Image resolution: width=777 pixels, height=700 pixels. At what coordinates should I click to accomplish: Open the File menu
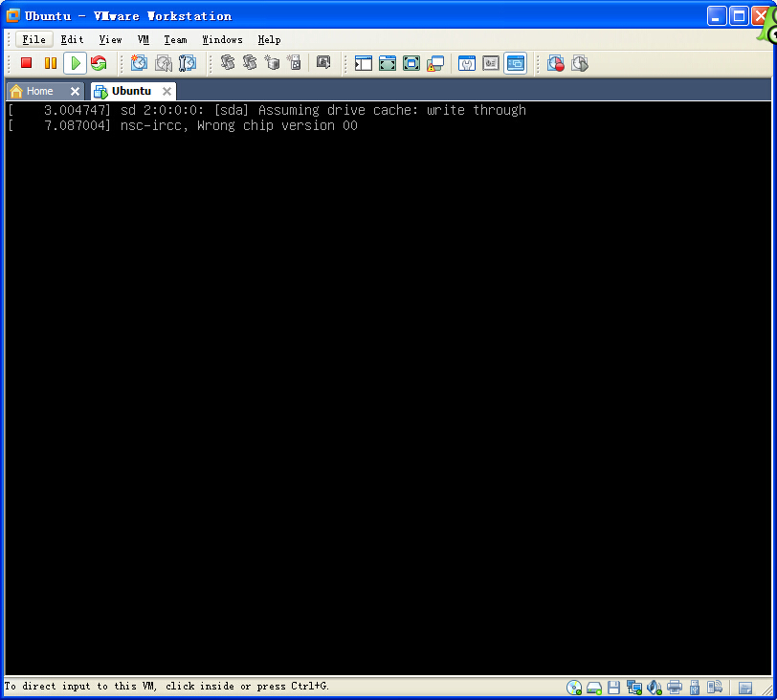pos(33,39)
